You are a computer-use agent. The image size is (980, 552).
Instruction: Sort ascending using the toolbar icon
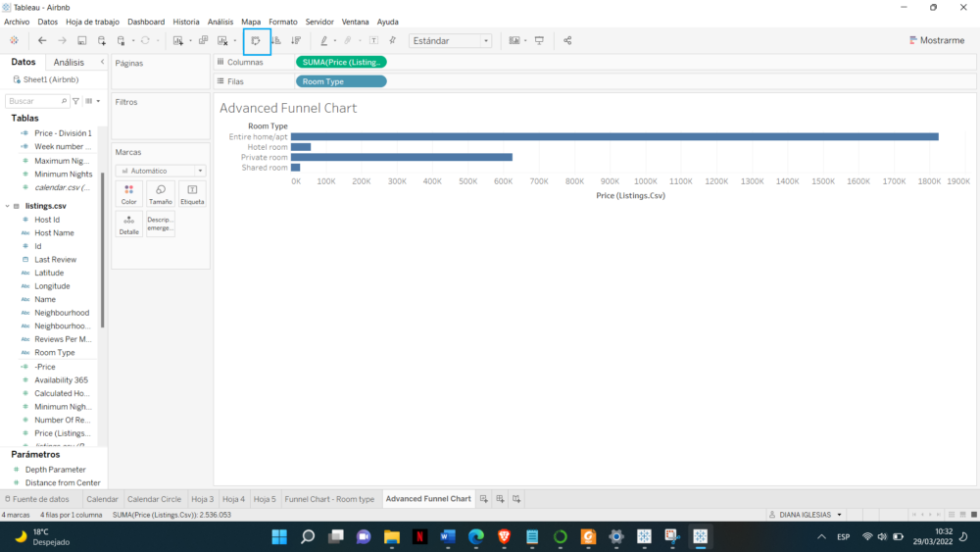276,41
